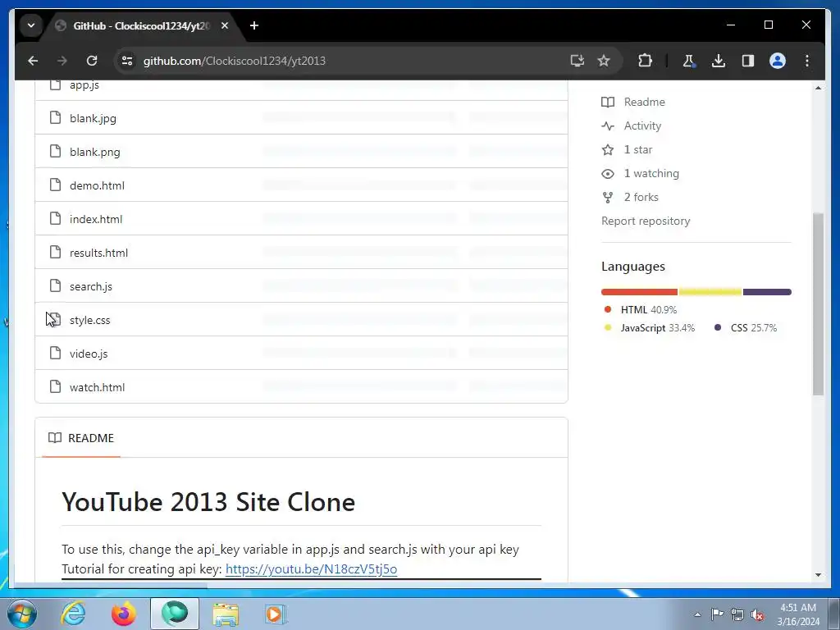Image resolution: width=840 pixels, height=630 pixels.
Task: Click the README book icon
Action: (x=55, y=438)
